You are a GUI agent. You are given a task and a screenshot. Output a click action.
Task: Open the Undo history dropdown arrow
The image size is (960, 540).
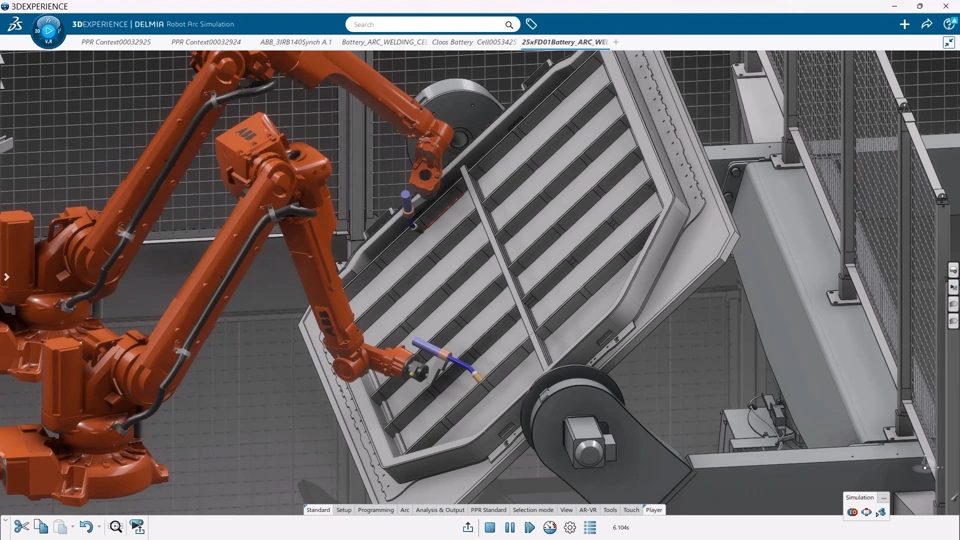click(x=99, y=527)
